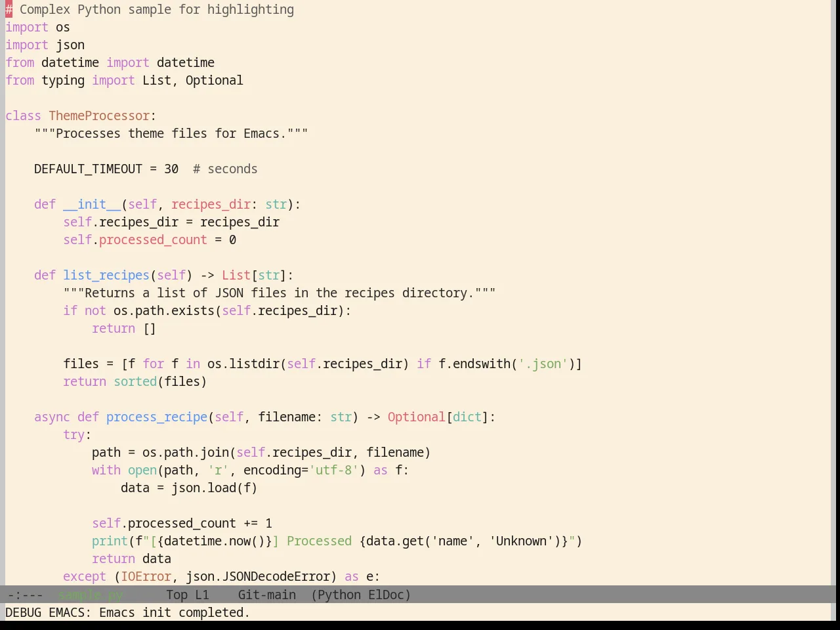
Task: Click the '# seconds' comment
Action: pyautogui.click(x=225, y=169)
